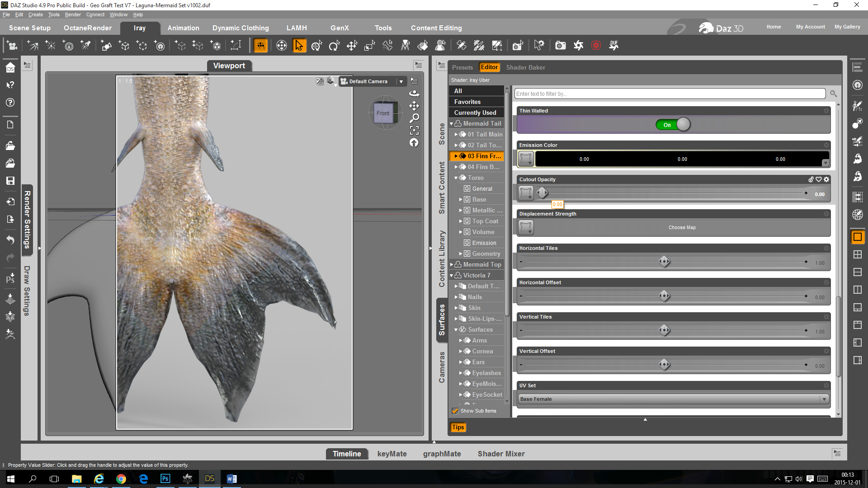Toggle Thin Walled switch off
Viewport: 868px width, 488px height.
point(673,125)
